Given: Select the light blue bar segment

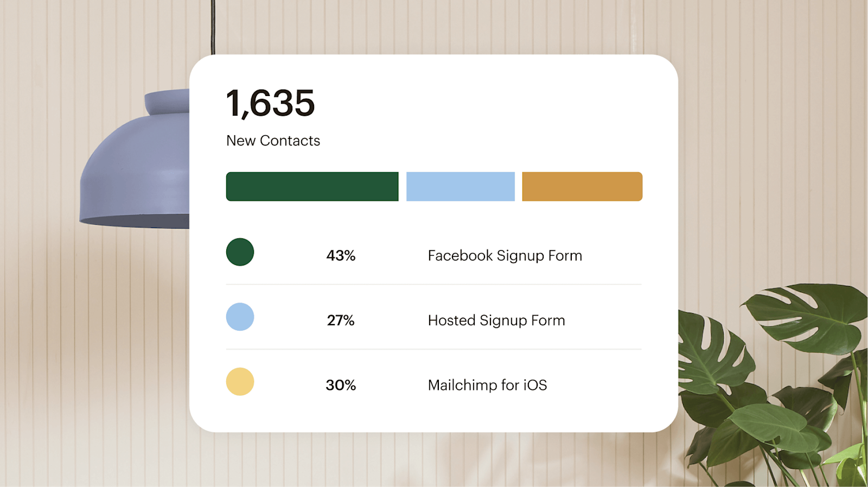Looking at the screenshot, I should tap(460, 186).
